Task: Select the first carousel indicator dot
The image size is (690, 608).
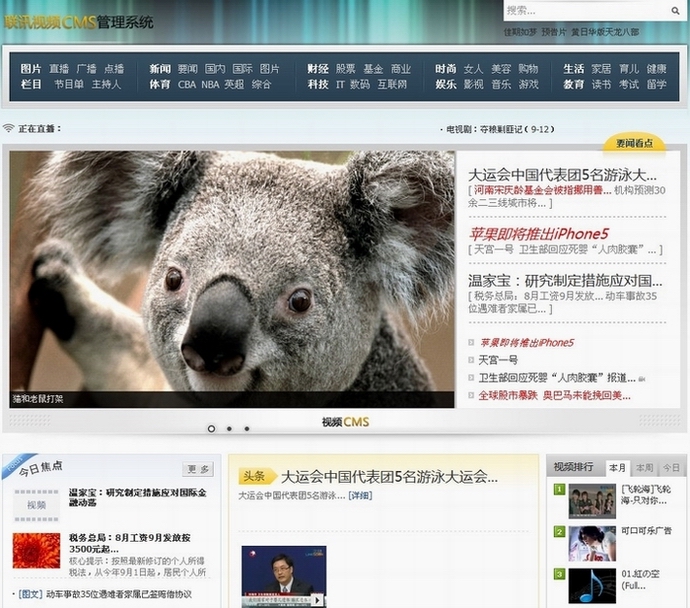Action: pyautogui.click(x=211, y=429)
